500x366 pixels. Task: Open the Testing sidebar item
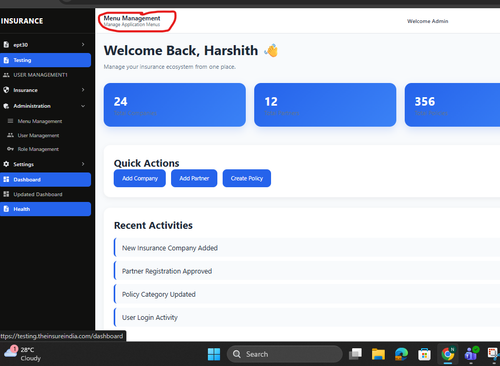(x=45, y=60)
